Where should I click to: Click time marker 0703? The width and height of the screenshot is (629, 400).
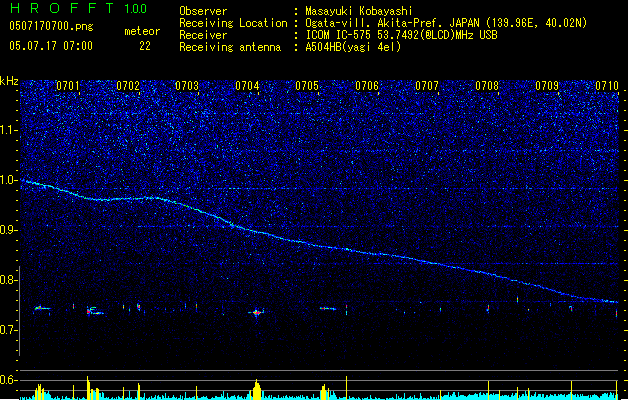pos(187,86)
